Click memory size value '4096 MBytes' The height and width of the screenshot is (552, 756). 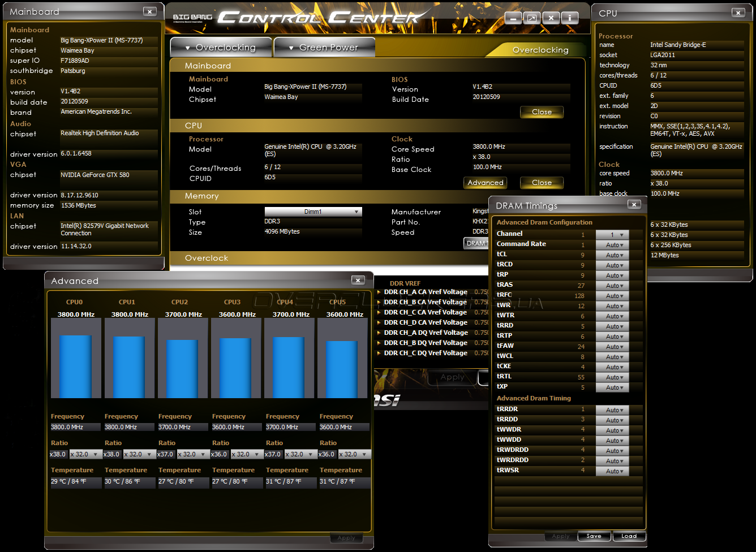282,231
